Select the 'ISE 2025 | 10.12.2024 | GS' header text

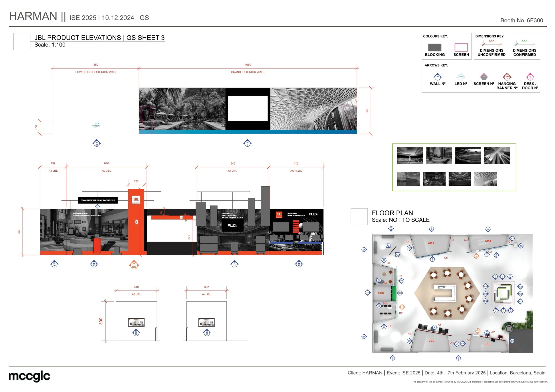(x=109, y=18)
